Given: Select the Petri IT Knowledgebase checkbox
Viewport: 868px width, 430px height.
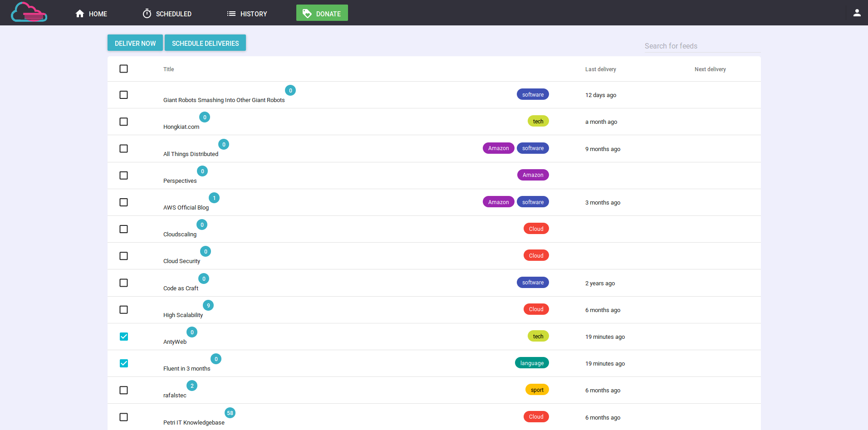Looking at the screenshot, I should (x=123, y=417).
